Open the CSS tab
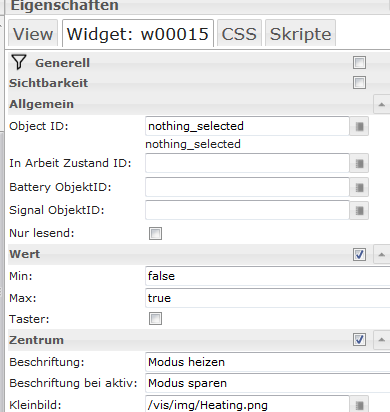 (239, 33)
